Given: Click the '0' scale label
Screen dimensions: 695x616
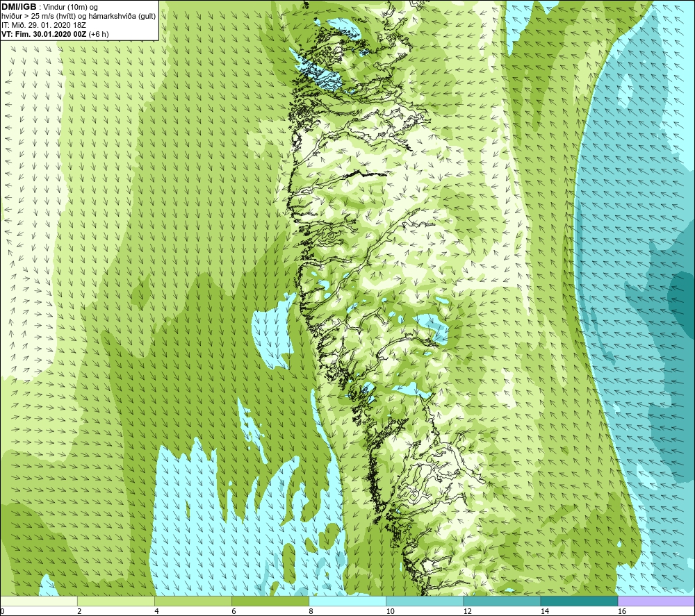Looking at the screenshot, I should 2,611.
